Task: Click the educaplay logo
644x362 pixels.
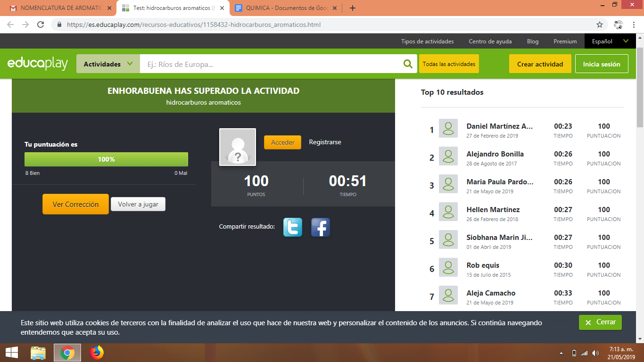Action: (38, 64)
